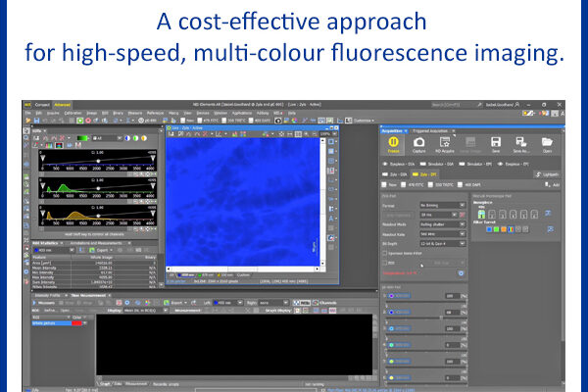Click the yellow Freeze button
The width and height of the screenshot is (588, 392).
pyautogui.click(x=393, y=144)
